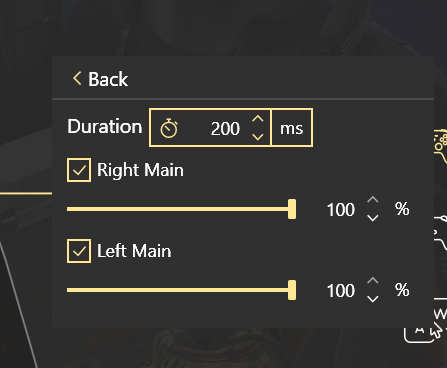Lower Left Main percentage with down arrow
Screen dimensions: 447x368
click(372, 299)
